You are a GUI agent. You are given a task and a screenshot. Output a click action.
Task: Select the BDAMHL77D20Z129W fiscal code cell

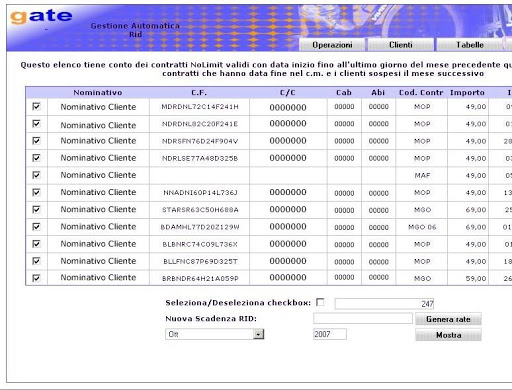tap(200, 227)
